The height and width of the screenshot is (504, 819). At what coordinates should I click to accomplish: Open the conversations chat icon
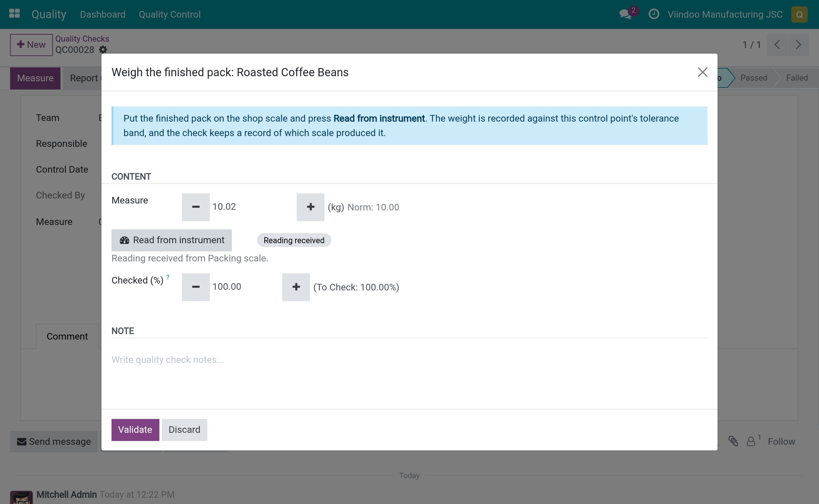pyautogui.click(x=626, y=14)
